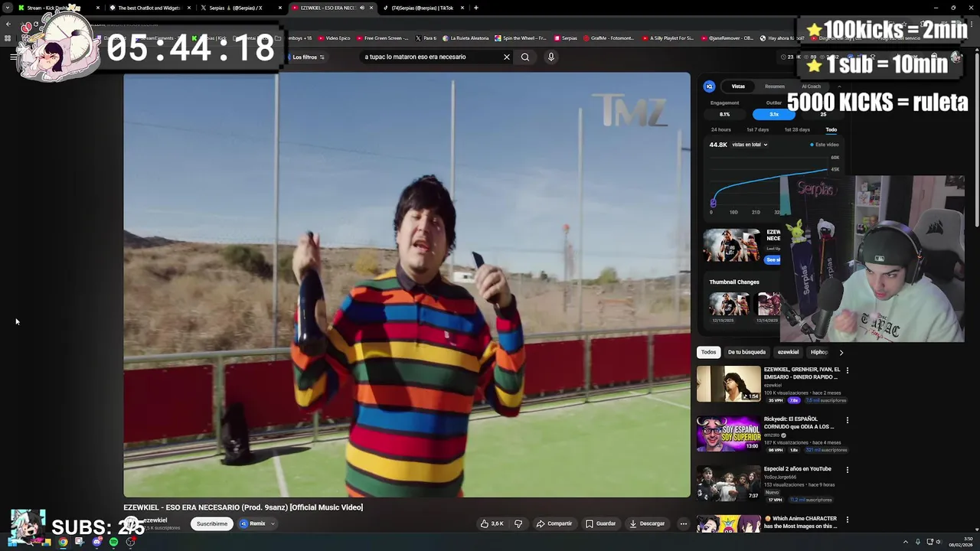This screenshot has height=551, width=980.
Task: Clear the YouTube search box text
Action: pyautogui.click(x=506, y=57)
